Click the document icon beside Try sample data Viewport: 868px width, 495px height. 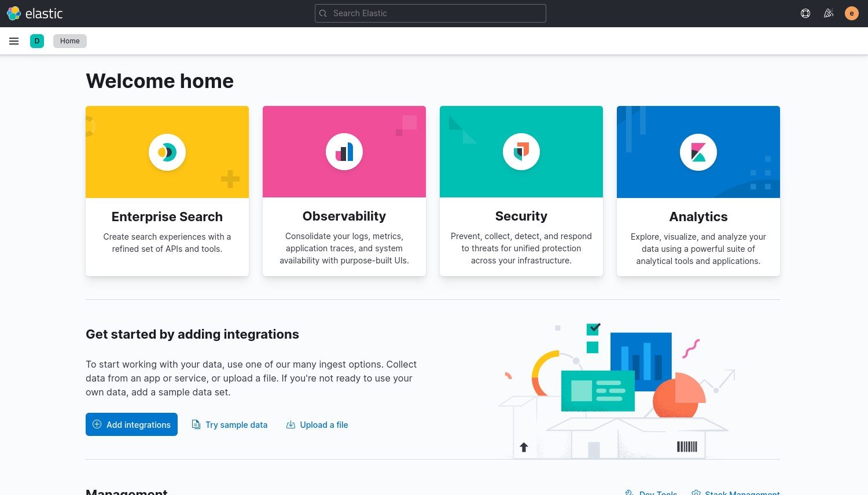[196, 424]
